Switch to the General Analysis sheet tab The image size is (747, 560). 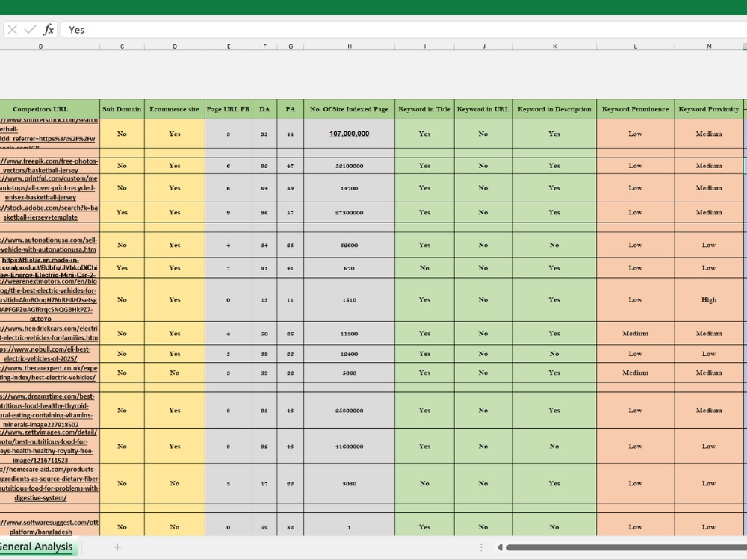pyautogui.click(x=37, y=547)
